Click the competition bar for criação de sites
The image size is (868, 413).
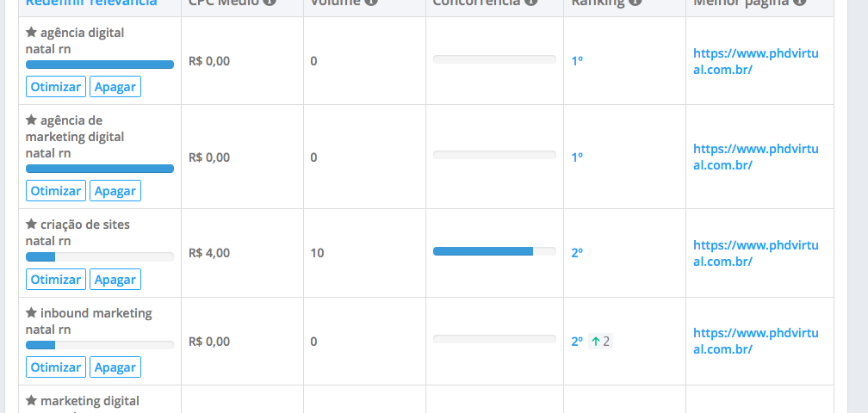click(x=494, y=251)
